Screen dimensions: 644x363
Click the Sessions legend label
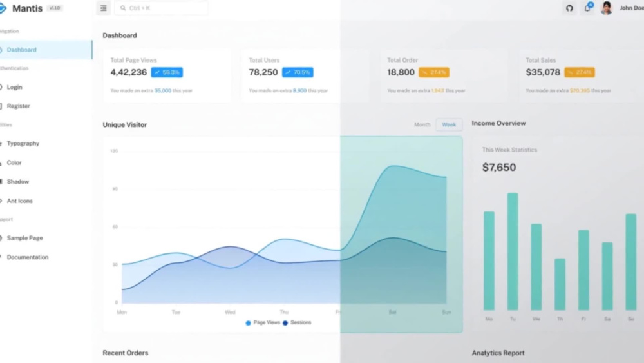pyautogui.click(x=301, y=323)
